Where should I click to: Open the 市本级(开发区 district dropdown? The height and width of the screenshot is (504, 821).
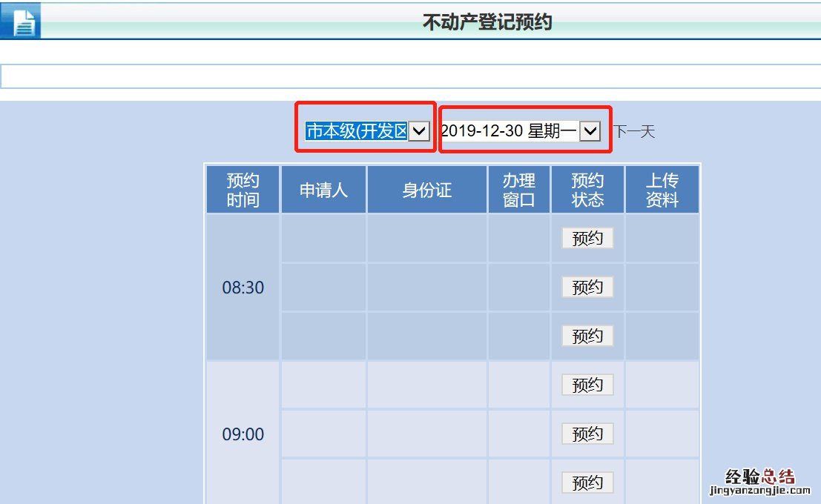(x=367, y=131)
